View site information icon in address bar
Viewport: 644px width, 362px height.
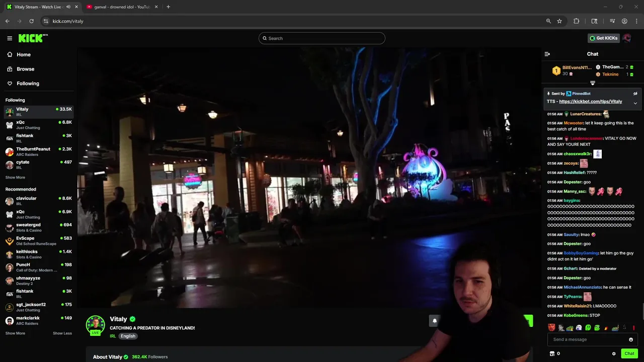(x=46, y=21)
